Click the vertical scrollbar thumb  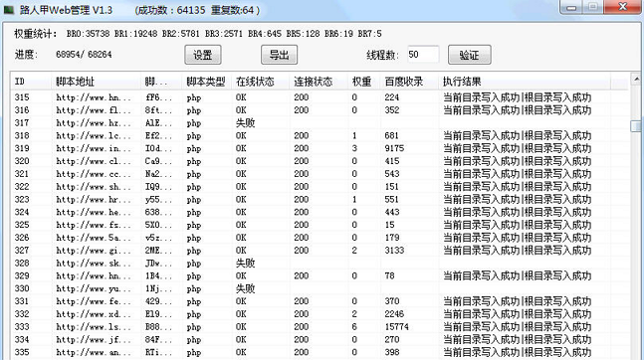click(636, 126)
